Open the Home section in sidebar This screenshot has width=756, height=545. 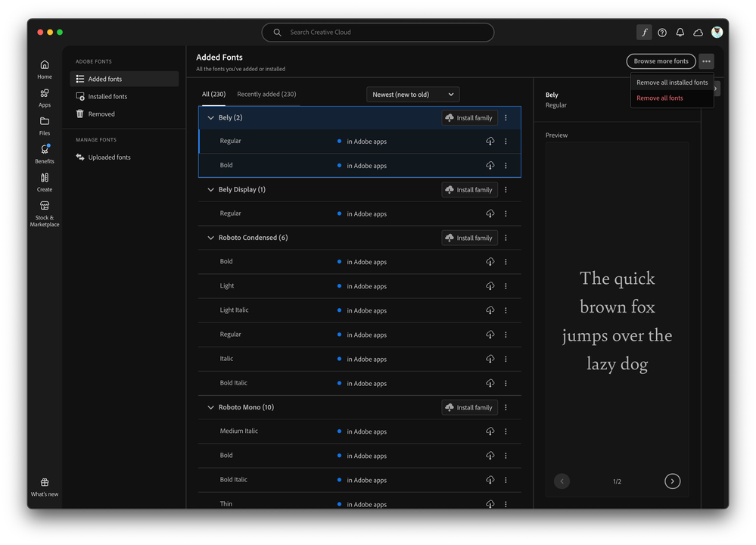(x=45, y=70)
